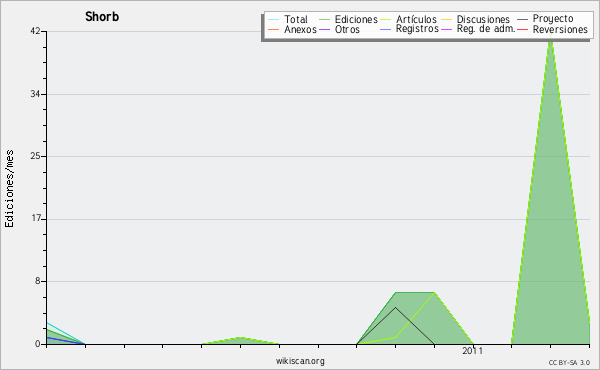Click the y-axis value 42

coord(35,31)
